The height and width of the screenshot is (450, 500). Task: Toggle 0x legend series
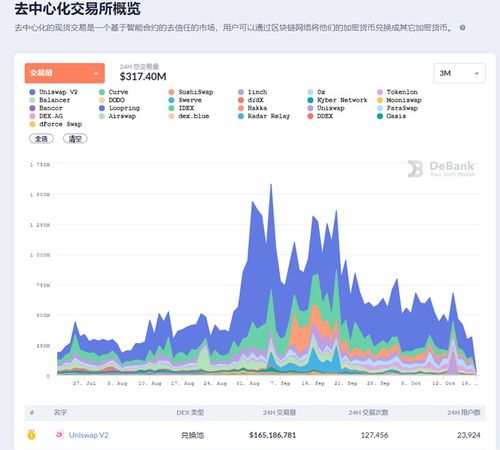316,92
